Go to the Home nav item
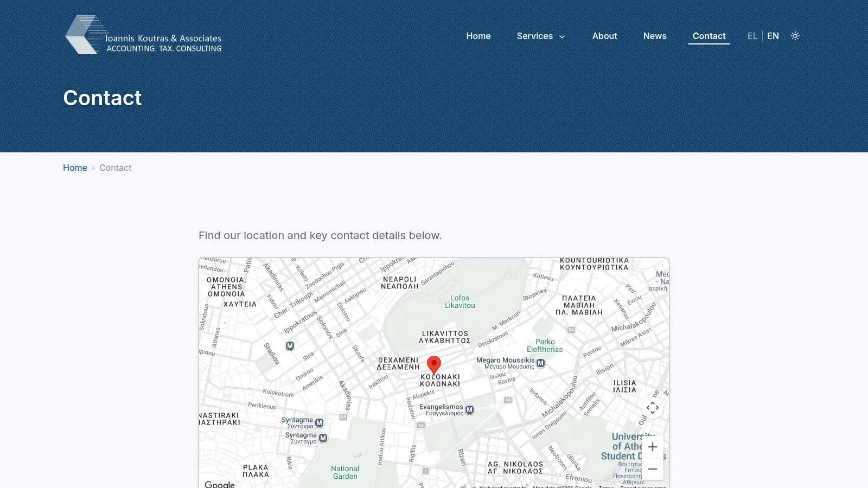This screenshot has width=868, height=488. point(478,36)
